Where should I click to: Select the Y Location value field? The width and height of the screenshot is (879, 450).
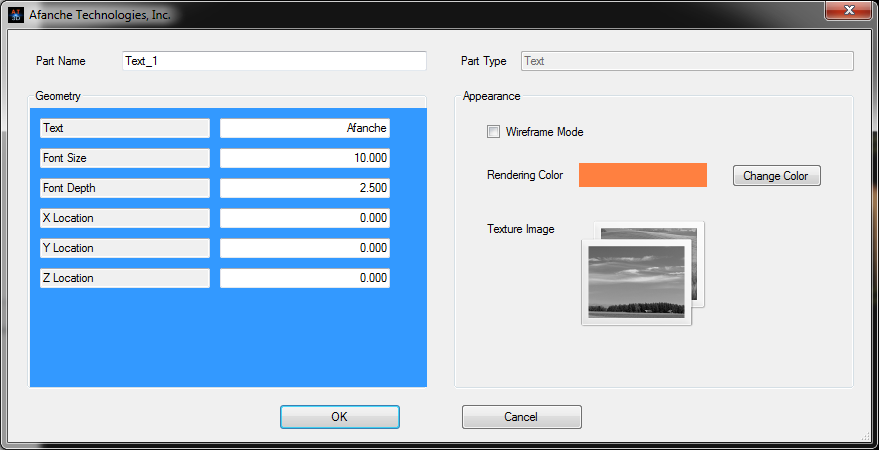tap(304, 248)
